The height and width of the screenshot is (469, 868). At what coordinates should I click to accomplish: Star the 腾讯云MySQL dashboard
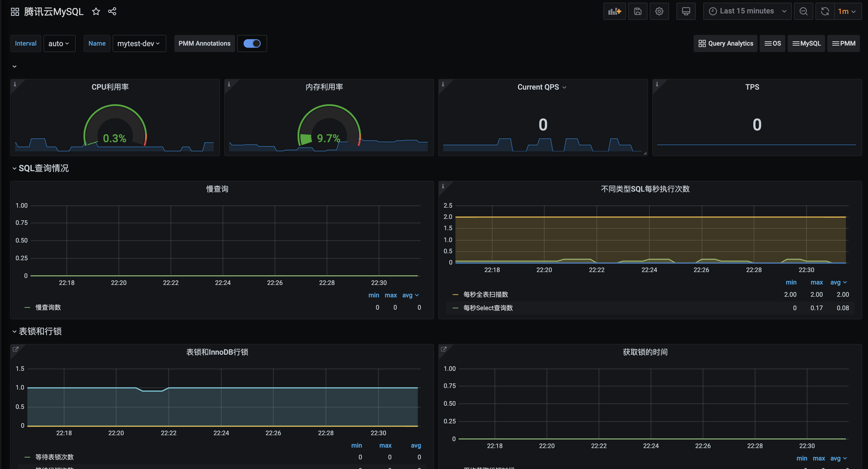[x=96, y=12]
